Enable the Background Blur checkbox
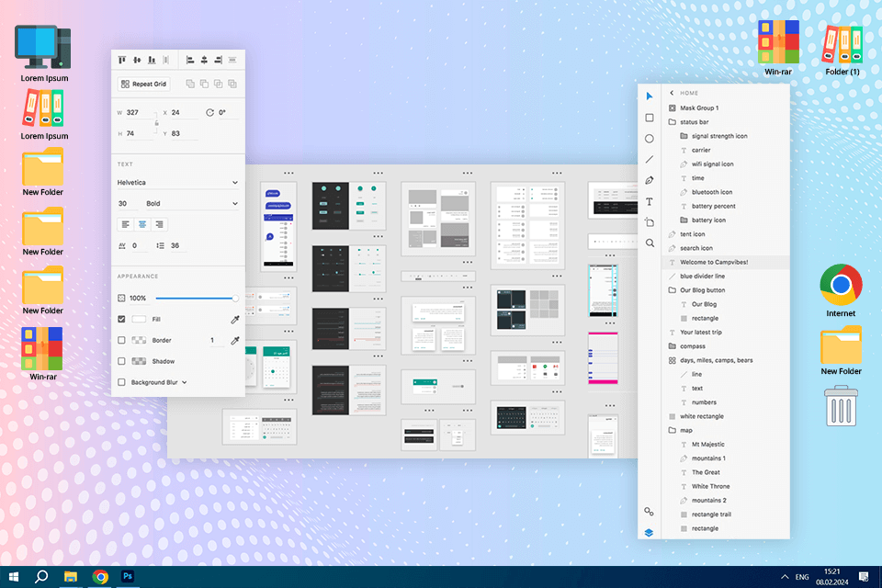The height and width of the screenshot is (588, 882). pyautogui.click(x=121, y=382)
